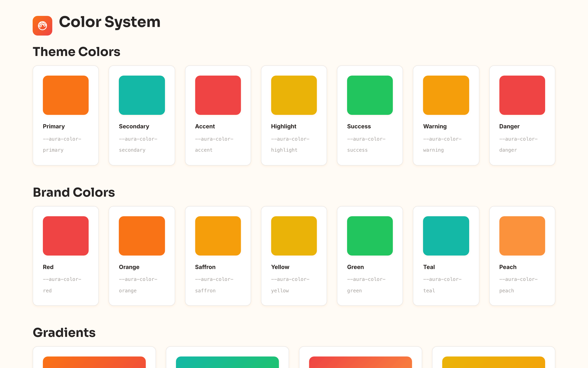Select the Warning amber color swatch
Image resolution: width=588 pixels, height=368 pixels.
coord(446,95)
